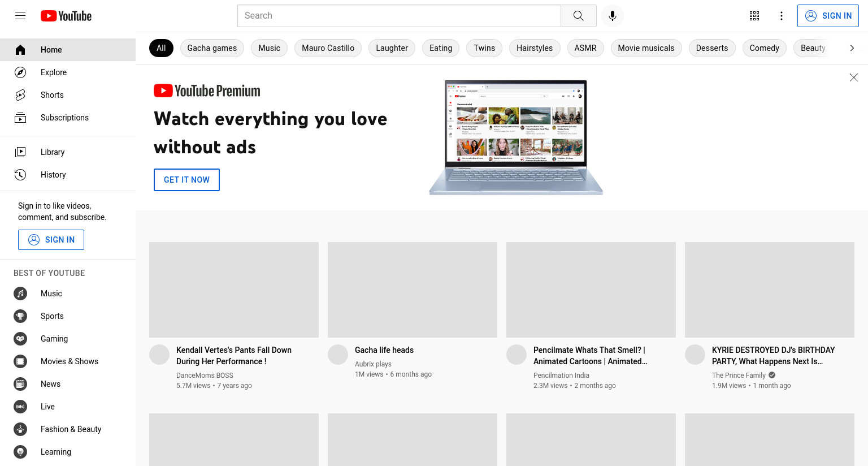Click the Learning lightbulb icon
Screen dimensions: 868x466
(x=20, y=452)
